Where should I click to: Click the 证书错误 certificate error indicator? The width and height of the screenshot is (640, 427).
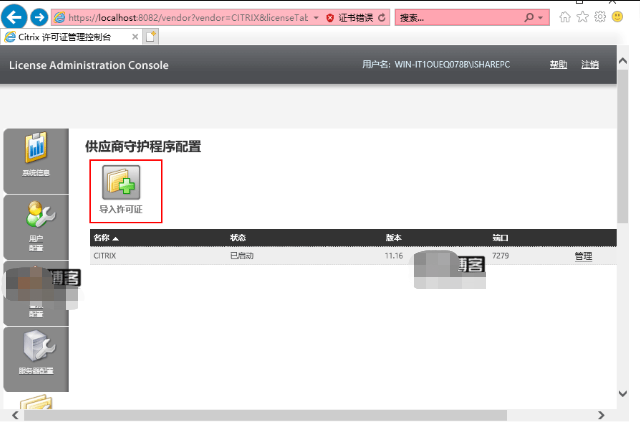pyautogui.click(x=350, y=18)
